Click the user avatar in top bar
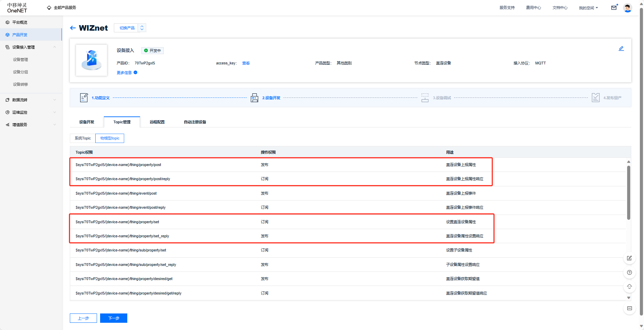This screenshot has width=644, height=330. tap(627, 8)
